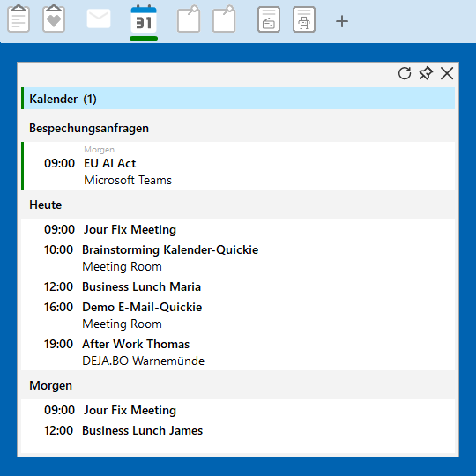
Task: Pin the calendar panel open
Action: tap(426, 73)
